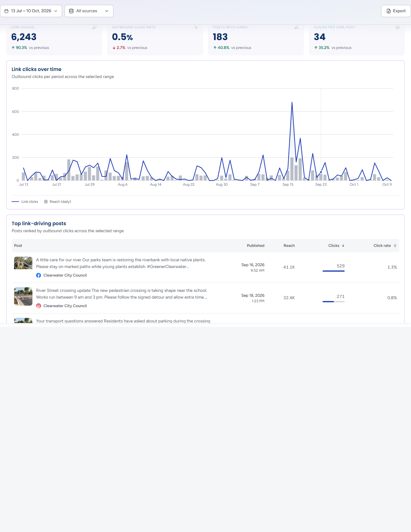411x532 pixels.
Task: Click the Export button
Action: click(x=396, y=11)
